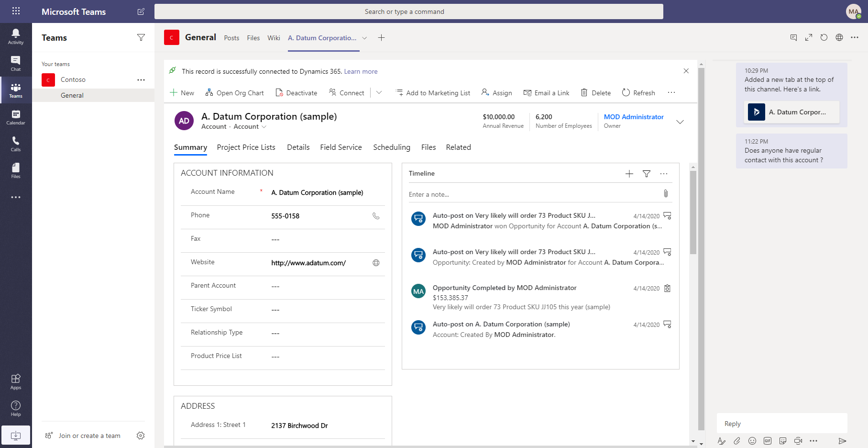This screenshot has width=868, height=448.
Task: Open the Scheduling tab
Action: [392, 147]
